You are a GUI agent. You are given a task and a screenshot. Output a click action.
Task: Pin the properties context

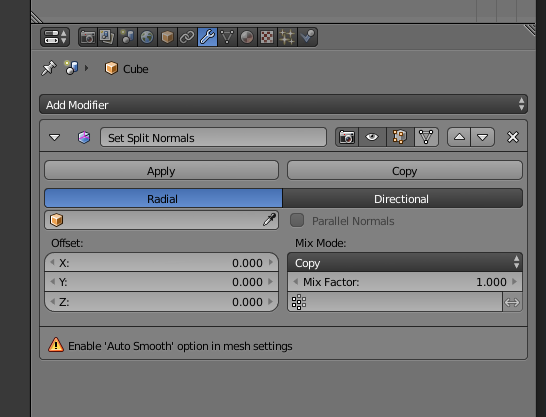[x=48, y=68]
